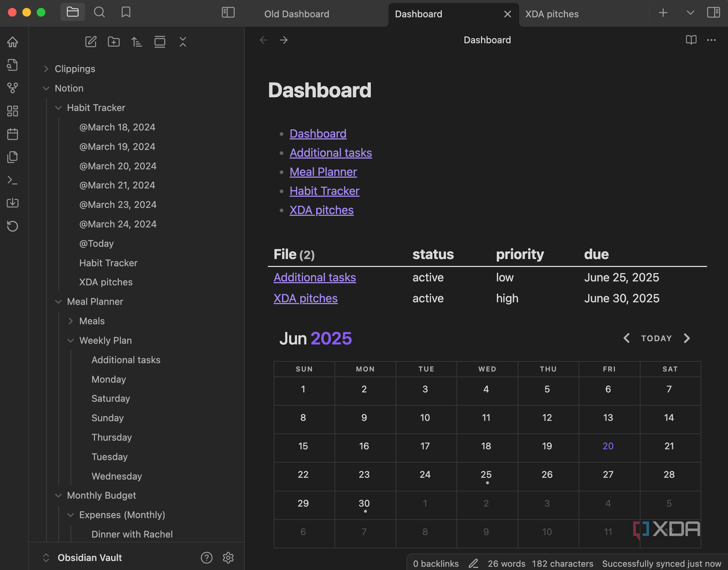Open the calendar plugin pane

pos(12,134)
